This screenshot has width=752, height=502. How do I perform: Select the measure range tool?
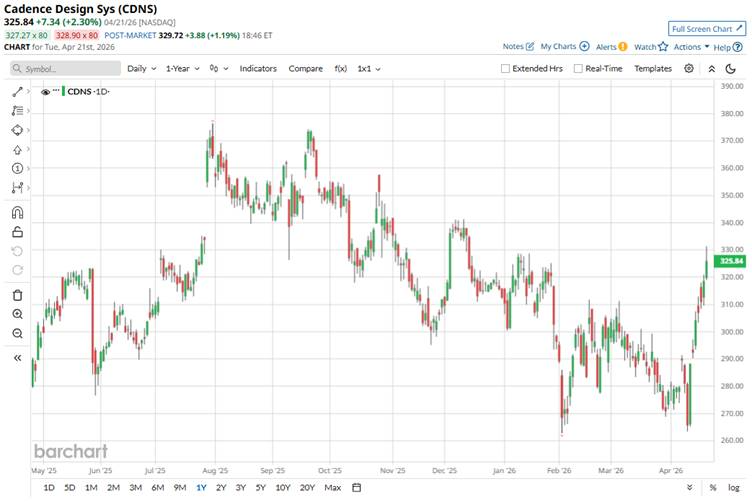[x=17, y=187]
